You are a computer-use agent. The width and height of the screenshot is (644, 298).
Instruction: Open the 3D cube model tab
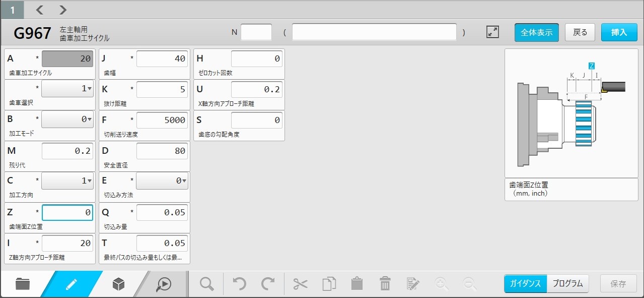(118, 284)
